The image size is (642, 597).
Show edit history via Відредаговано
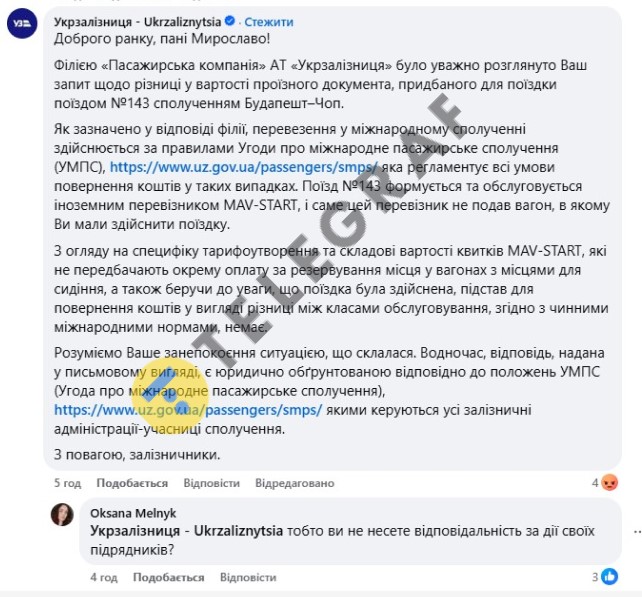click(295, 483)
